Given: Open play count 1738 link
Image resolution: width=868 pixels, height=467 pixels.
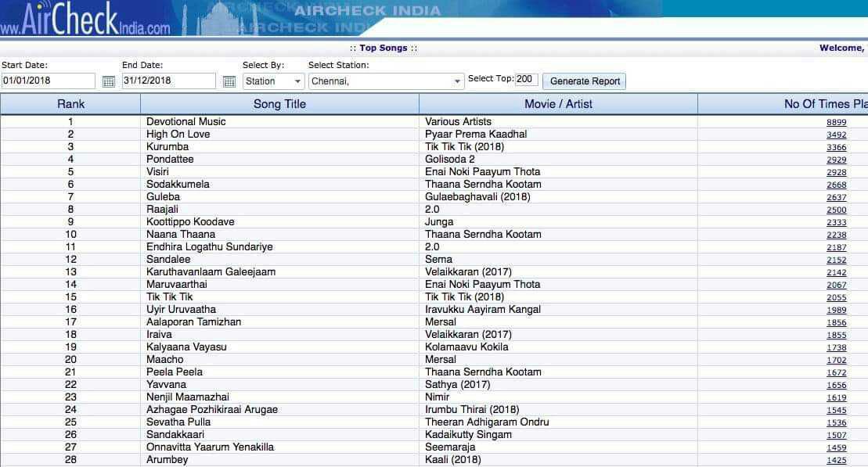Looking at the screenshot, I should [x=837, y=348].
